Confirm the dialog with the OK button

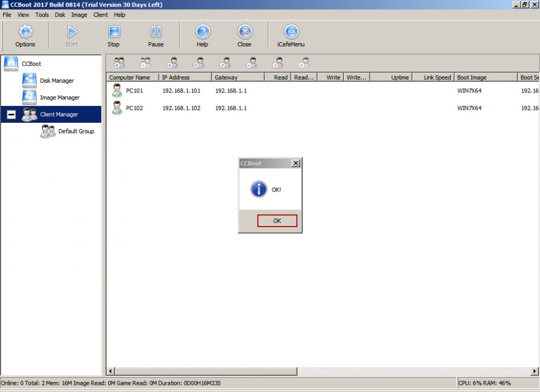pyautogui.click(x=277, y=221)
